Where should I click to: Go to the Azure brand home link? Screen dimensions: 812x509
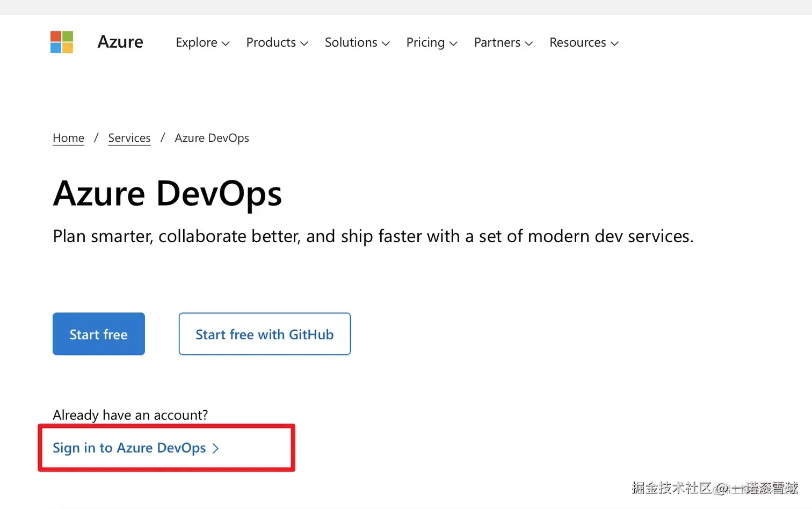120,42
